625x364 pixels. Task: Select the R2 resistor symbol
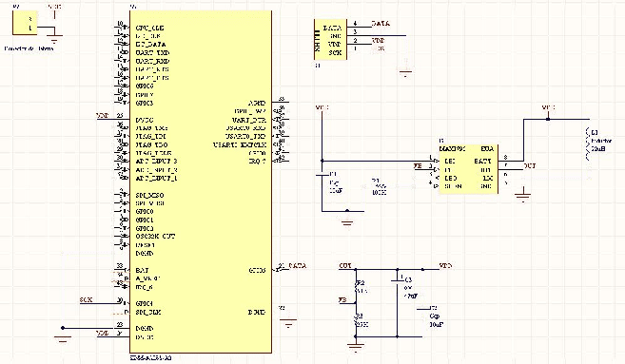357,288
